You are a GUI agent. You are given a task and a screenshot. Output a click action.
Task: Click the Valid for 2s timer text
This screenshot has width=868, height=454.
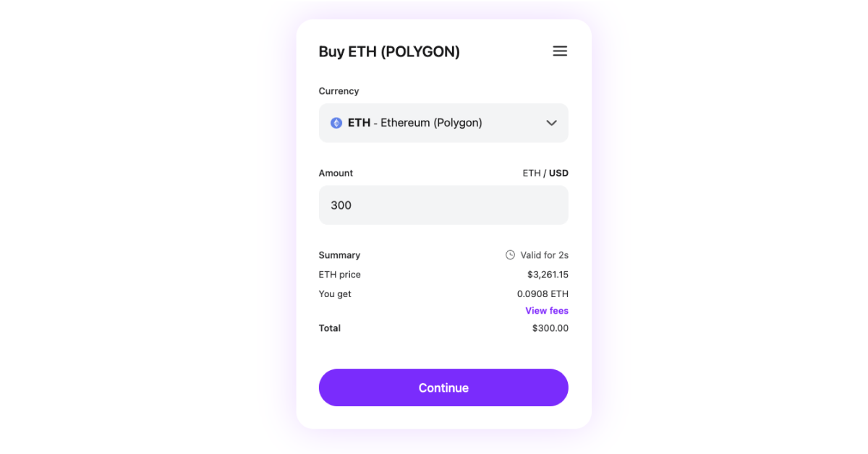click(x=544, y=255)
